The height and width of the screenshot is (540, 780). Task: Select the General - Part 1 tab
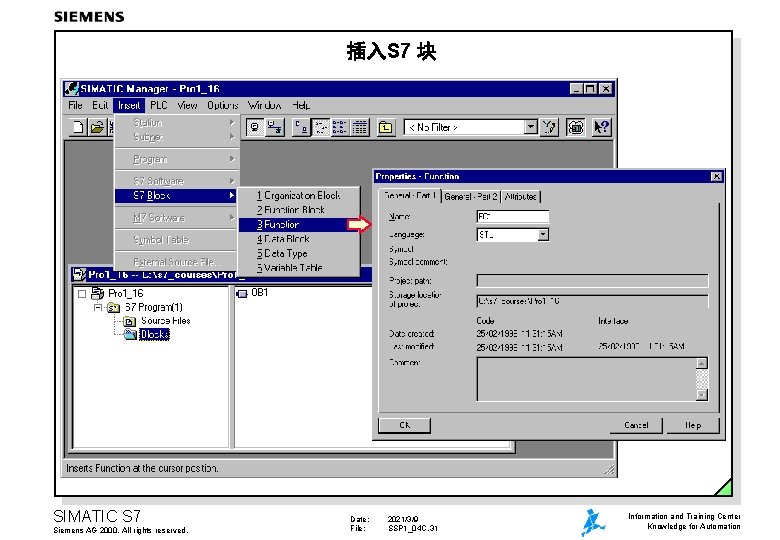tap(409, 196)
